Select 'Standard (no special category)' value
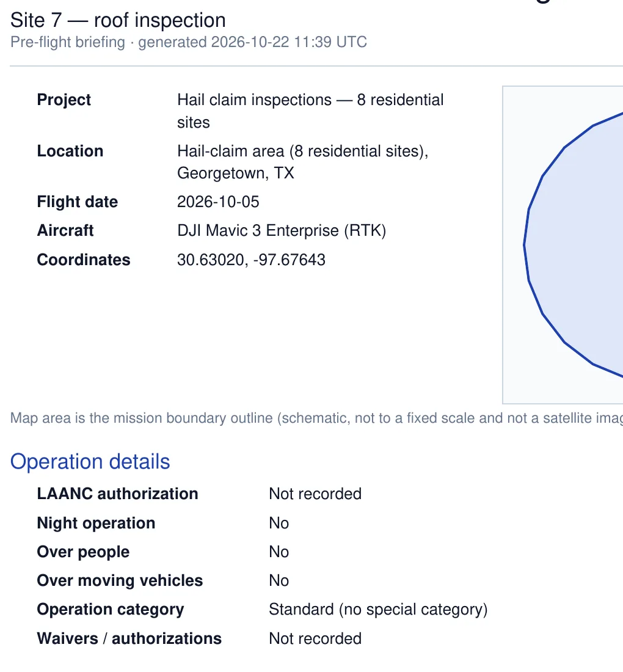623x672 pixels. click(378, 610)
